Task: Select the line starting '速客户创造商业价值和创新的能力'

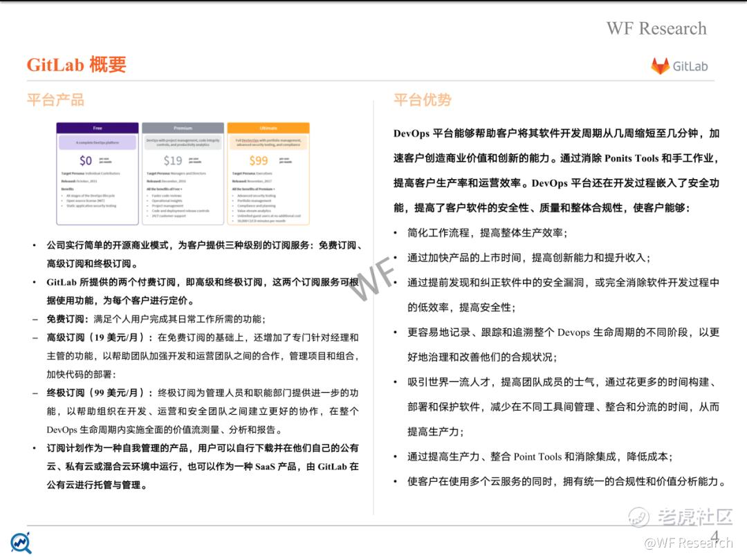Action: tap(556, 158)
